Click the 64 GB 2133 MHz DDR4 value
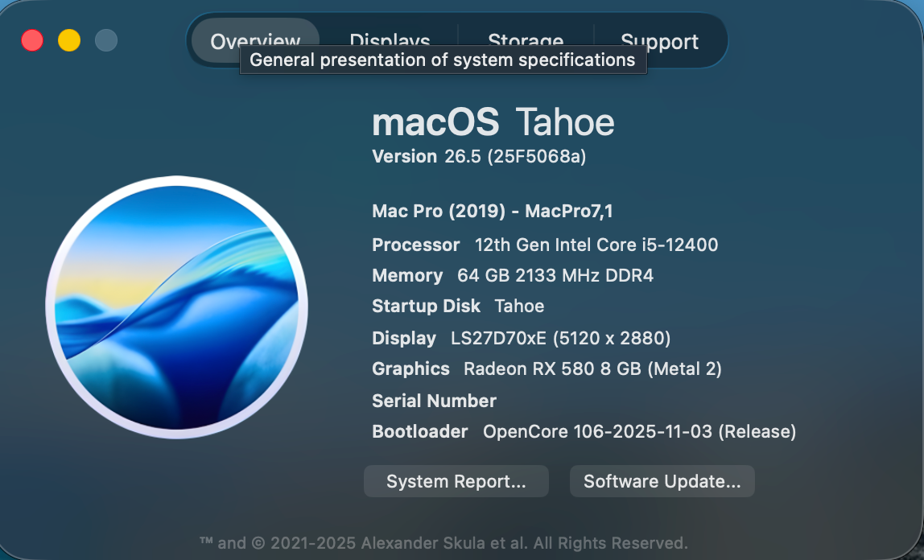This screenshot has height=560, width=924. (555, 275)
